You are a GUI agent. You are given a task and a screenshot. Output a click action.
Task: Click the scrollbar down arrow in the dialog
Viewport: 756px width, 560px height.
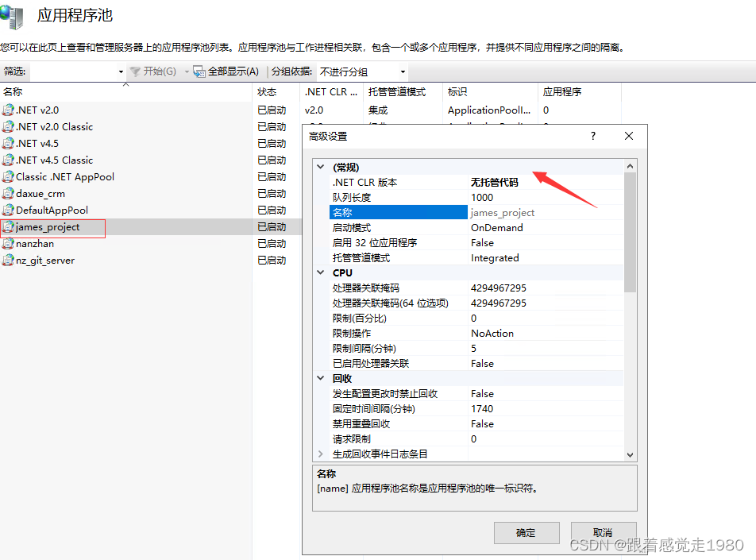tap(631, 454)
